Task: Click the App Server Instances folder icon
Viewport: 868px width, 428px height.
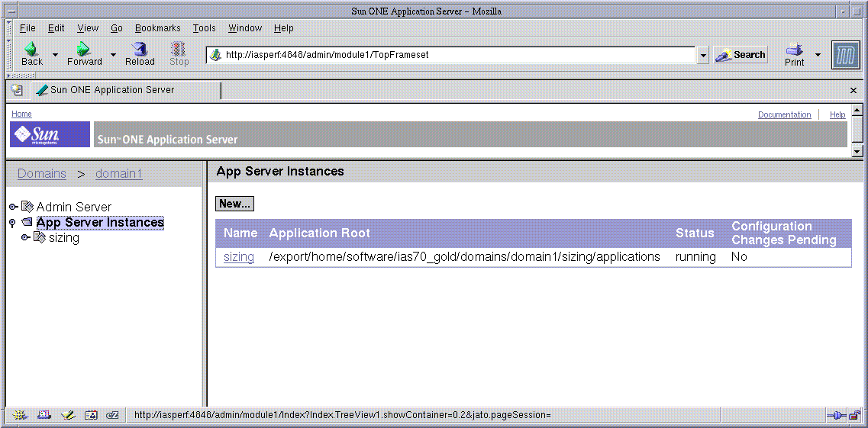Action: 27,222
